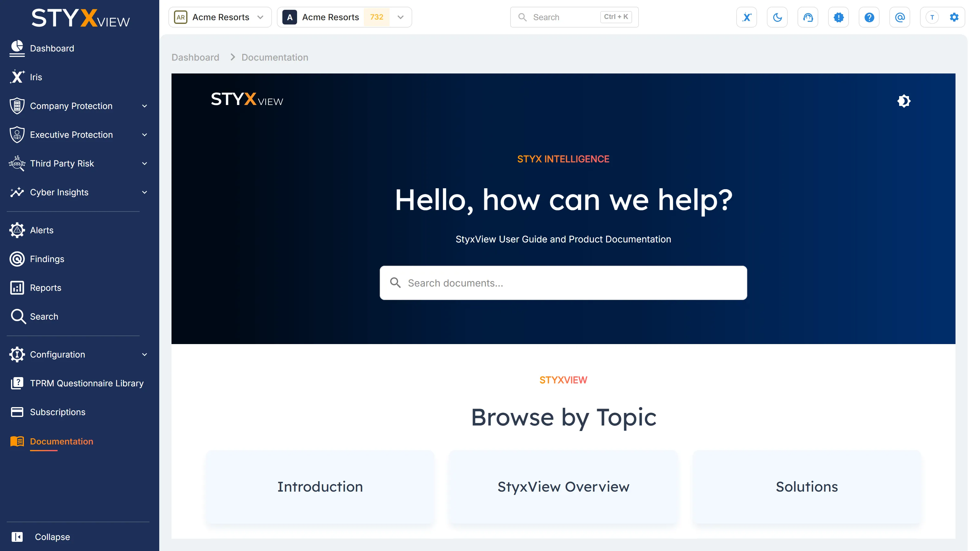
Task: Click the @ mentions icon
Action: pos(900,17)
